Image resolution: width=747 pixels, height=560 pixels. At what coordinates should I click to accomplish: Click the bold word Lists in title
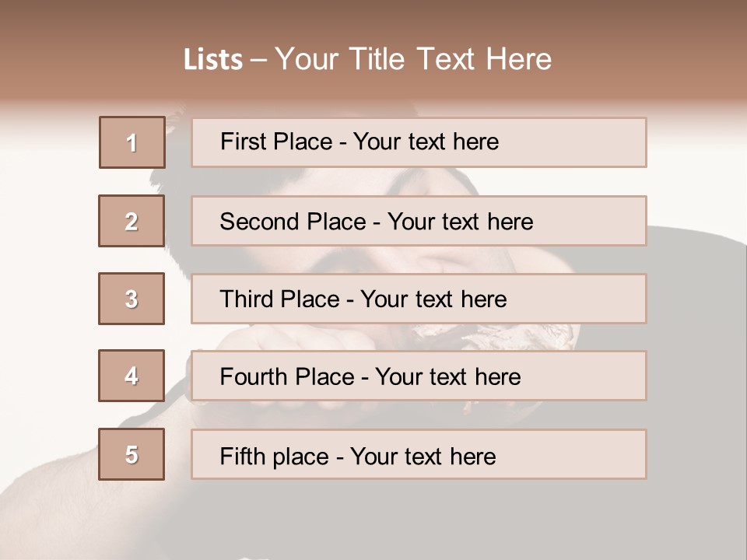[x=213, y=60]
